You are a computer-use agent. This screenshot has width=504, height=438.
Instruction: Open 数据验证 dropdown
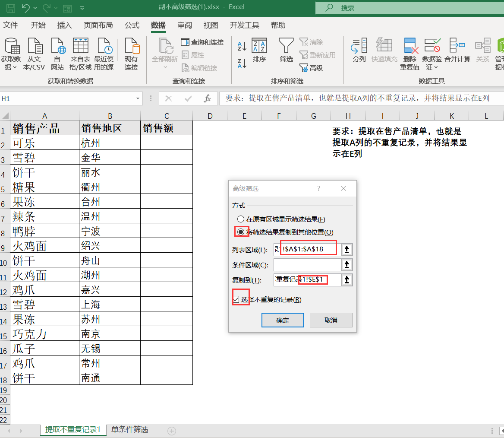click(432, 54)
